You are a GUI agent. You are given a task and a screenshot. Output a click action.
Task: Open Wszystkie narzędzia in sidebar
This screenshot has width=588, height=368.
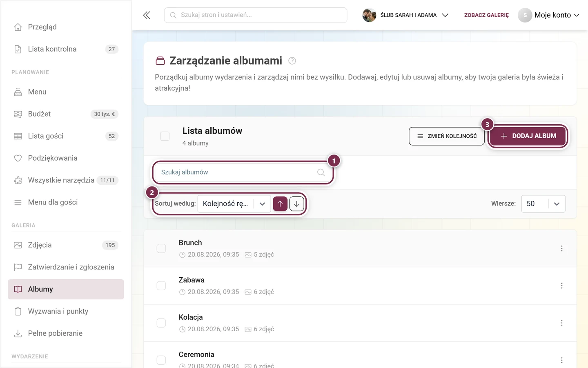pos(66,180)
